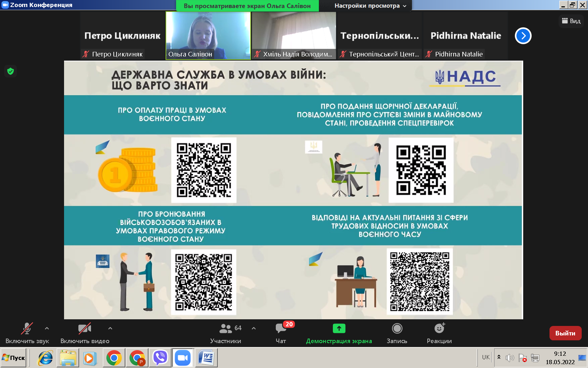Click heading ПРО БРОНЮВАННЯ ВІЙСЬКОВОЗОБОВ'ЯЗАНИХ
588x368 pixels.
pos(171,226)
